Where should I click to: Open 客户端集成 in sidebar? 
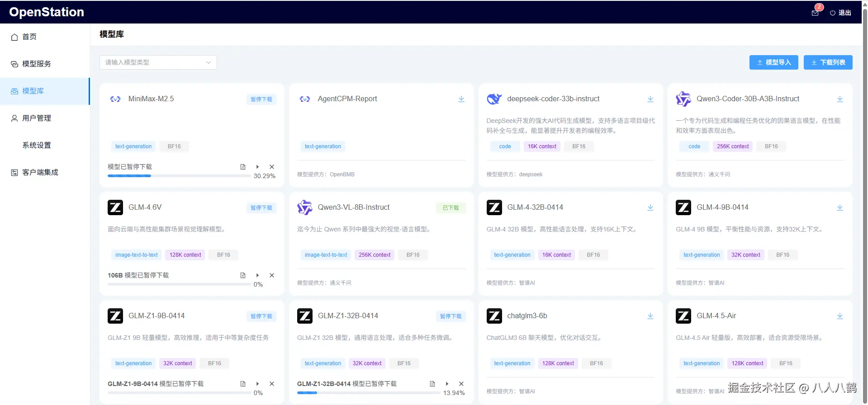coord(45,172)
